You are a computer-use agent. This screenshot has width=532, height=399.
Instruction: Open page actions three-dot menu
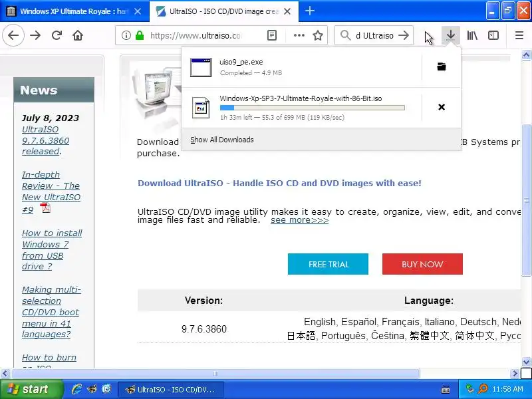coord(299,35)
